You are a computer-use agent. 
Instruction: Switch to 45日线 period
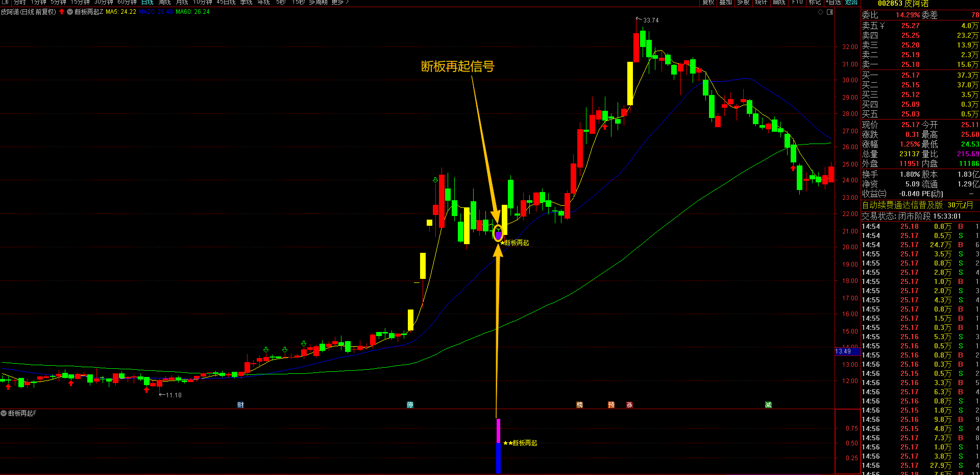click(226, 2)
